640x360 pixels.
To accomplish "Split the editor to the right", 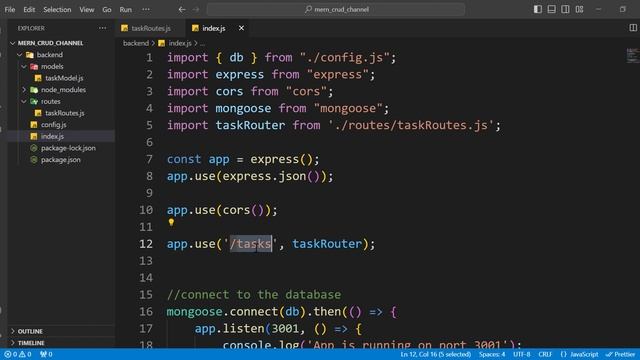I will [x=633, y=28].
